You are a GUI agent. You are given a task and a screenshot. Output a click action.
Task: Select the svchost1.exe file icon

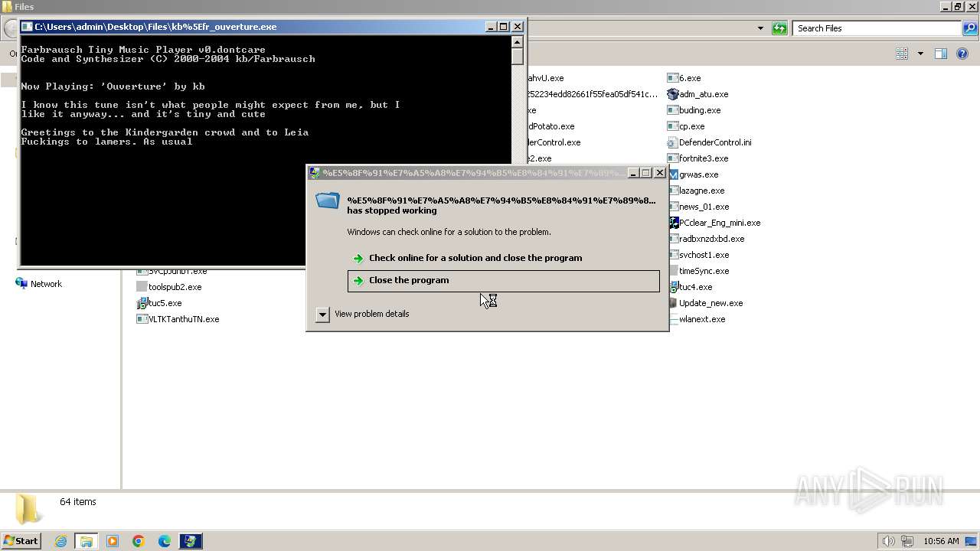(x=673, y=255)
